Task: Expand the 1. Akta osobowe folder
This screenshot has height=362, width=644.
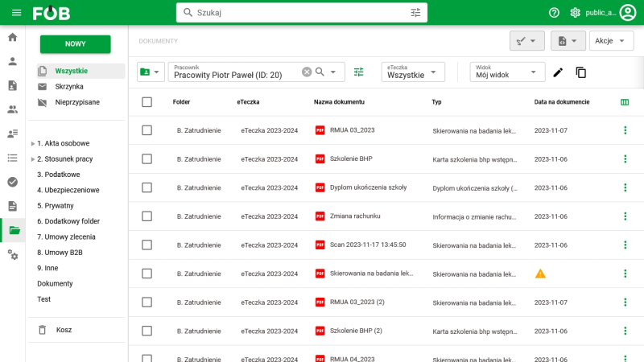Action: click(x=33, y=144)
